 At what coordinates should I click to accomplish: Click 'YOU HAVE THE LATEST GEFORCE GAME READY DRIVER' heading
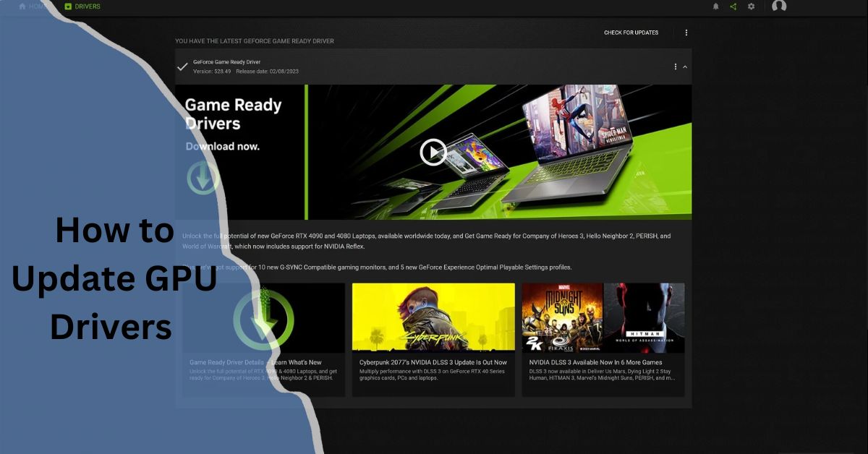(255, 41)
